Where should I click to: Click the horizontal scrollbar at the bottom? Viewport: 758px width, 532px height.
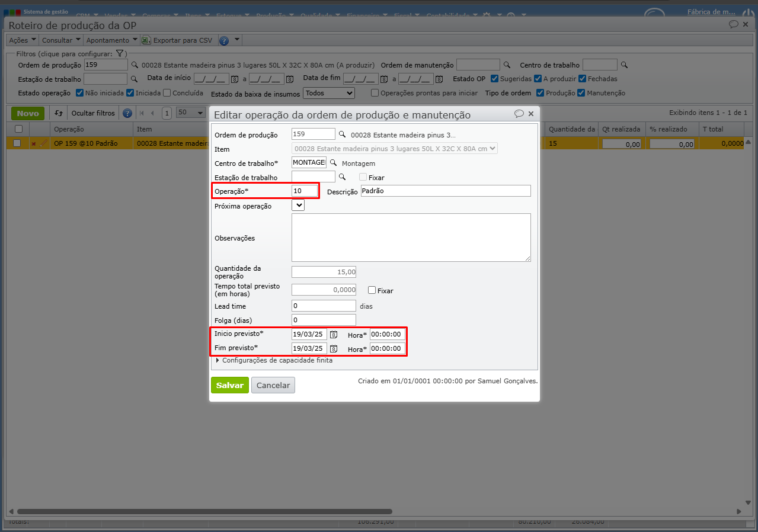204,511
